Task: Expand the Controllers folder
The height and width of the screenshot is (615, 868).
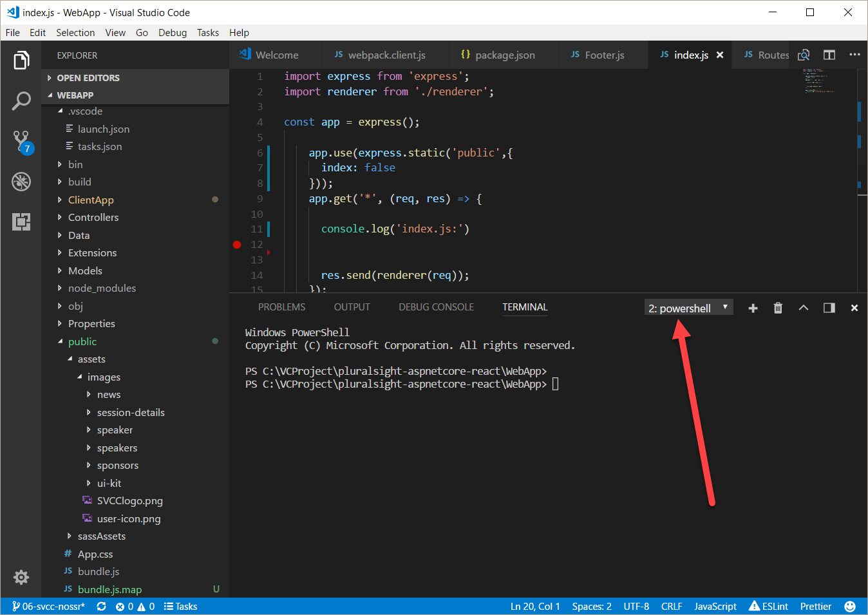Action: tap(135, 218)
